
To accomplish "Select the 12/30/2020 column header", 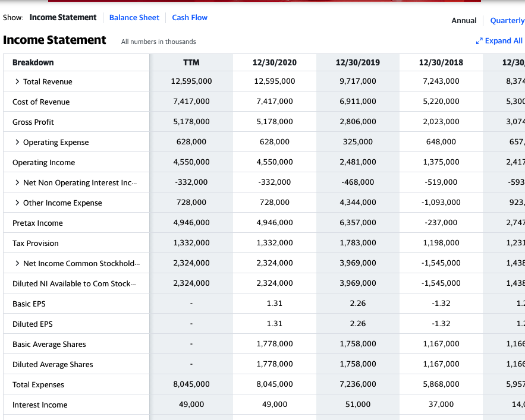I will 274,62.
